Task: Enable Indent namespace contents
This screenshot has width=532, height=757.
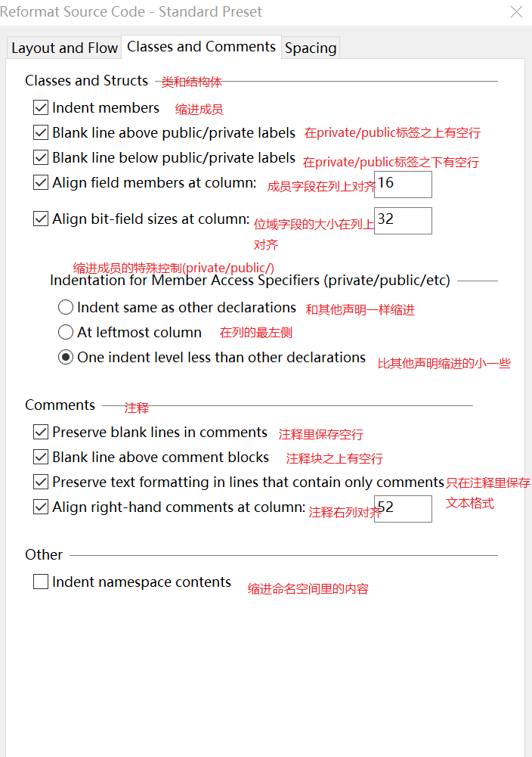Action: click(x=41, y=582)
